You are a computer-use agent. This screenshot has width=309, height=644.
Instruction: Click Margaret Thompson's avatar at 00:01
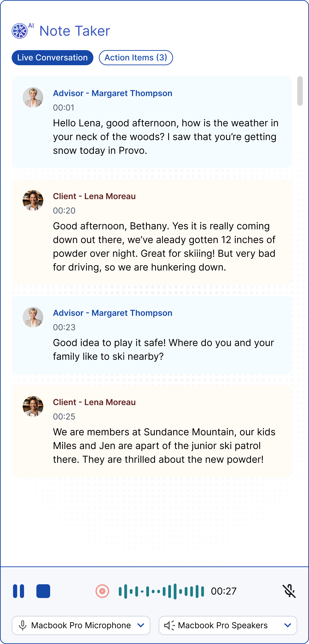click(x=33, y=97)
